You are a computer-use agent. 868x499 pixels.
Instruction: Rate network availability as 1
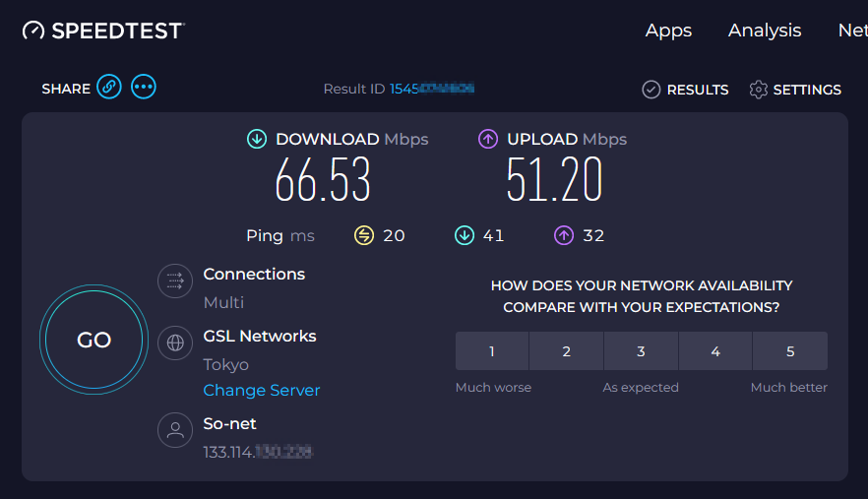tap(492, 351)
